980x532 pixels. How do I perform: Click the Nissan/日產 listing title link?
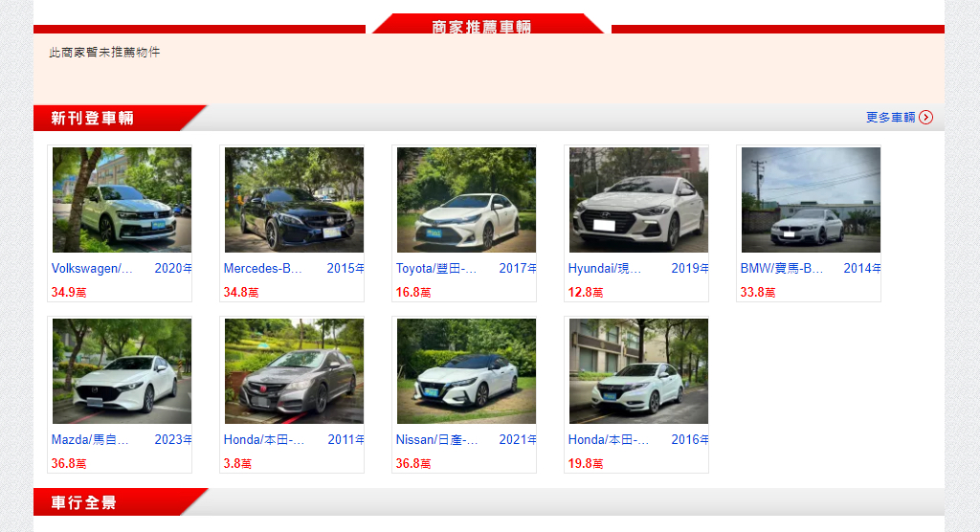tap(436, 439)
